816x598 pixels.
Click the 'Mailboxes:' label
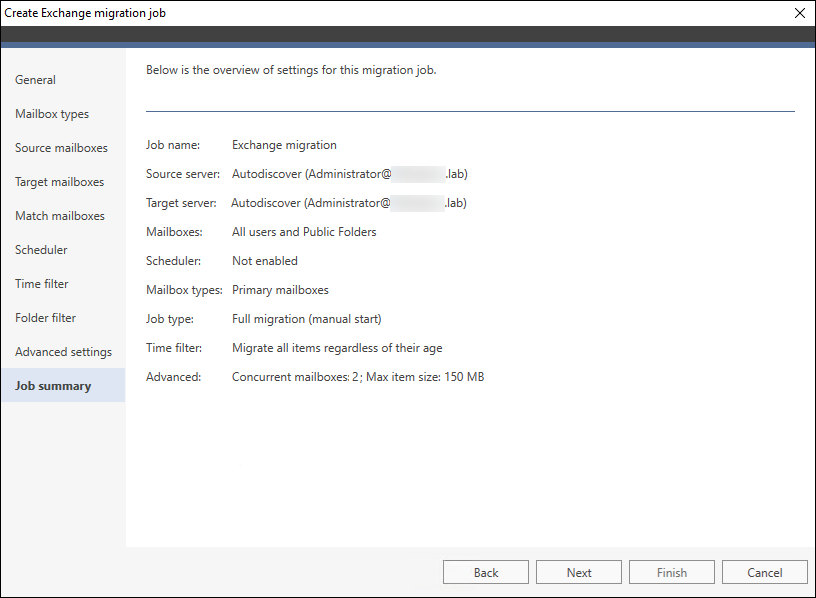174,232
